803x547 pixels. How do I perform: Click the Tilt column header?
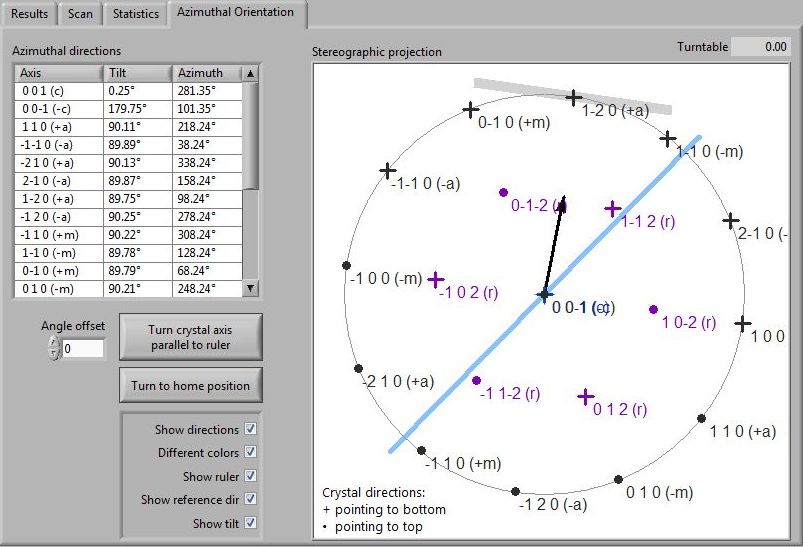(x=138, y=73)
